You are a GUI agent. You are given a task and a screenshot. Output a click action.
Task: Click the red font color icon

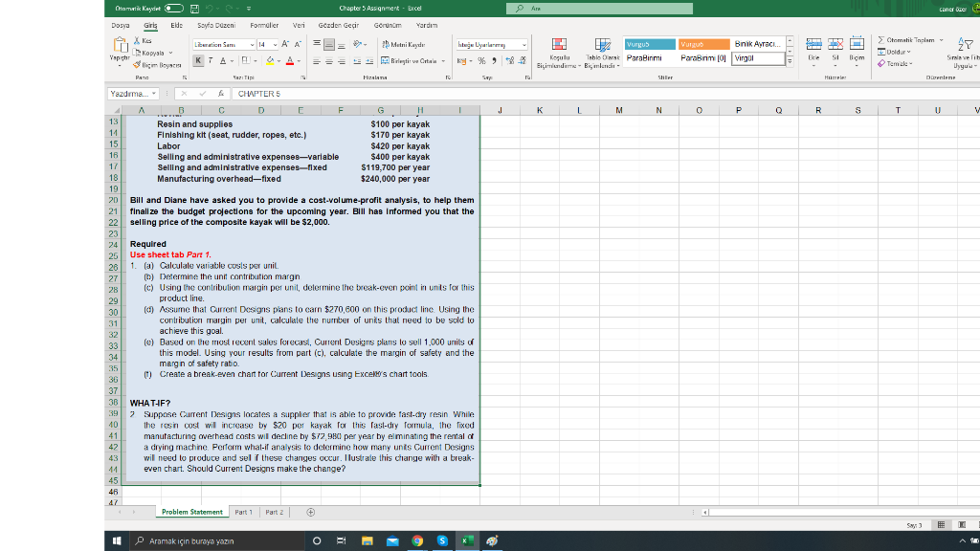point(290,60)
